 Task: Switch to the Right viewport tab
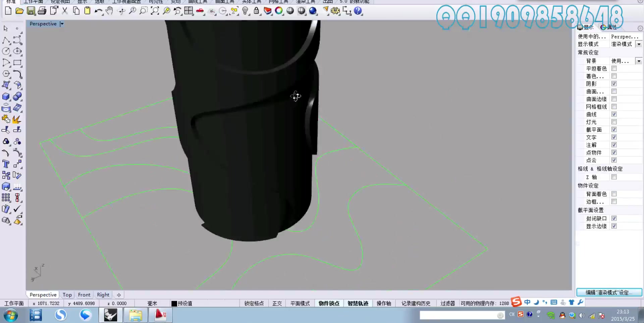click(103, 295)
